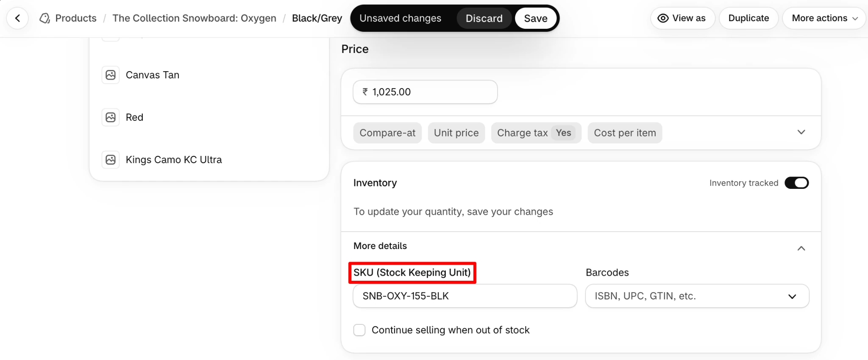Expand the price options chevron
This screenshot has height=360, width=868.
pyautogui.click(x=801, y=132)
